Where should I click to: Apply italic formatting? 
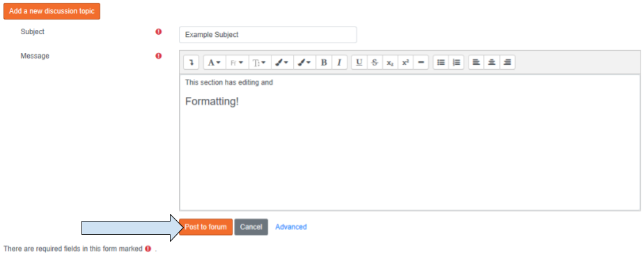(x=339, y=63)
